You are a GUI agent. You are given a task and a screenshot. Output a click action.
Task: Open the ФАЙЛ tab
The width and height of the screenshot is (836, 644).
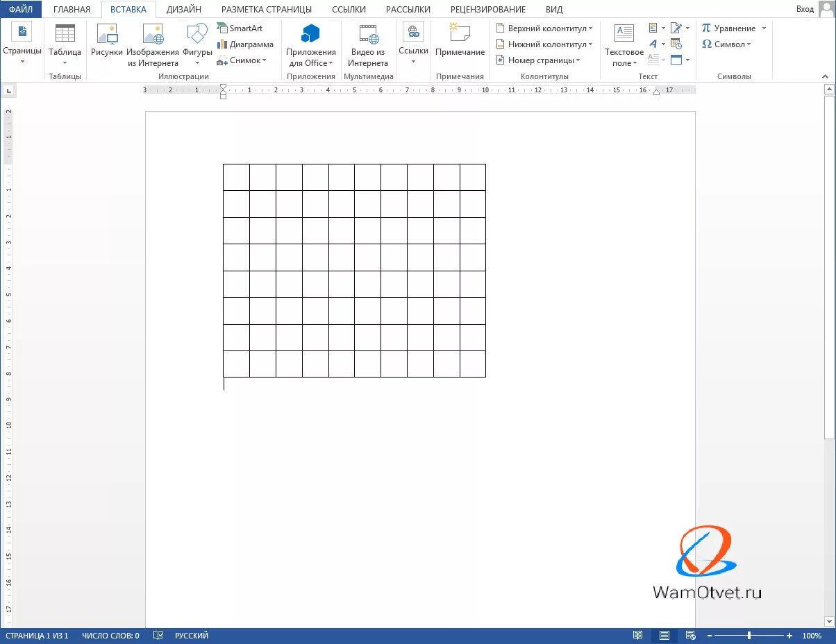coord(21,9)
